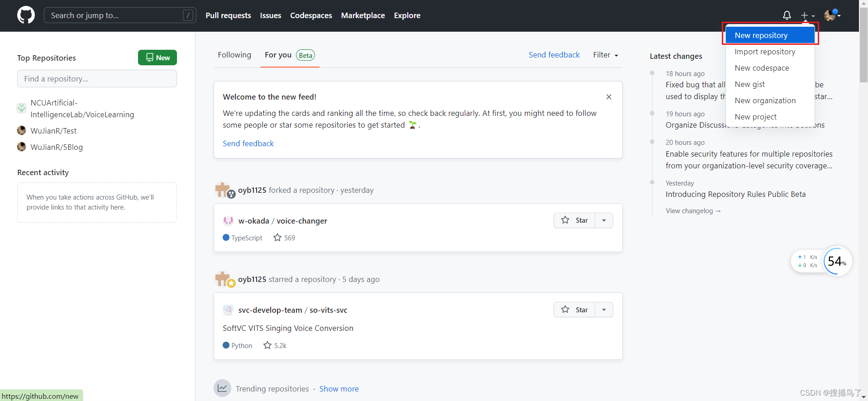The image size is (868, 401).
Task: Focus the Search or jump to field
Action: coord(120,15)
